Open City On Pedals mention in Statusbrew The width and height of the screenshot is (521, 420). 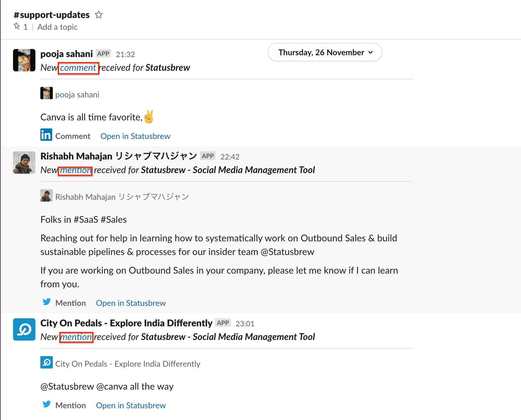pos(131,405)
